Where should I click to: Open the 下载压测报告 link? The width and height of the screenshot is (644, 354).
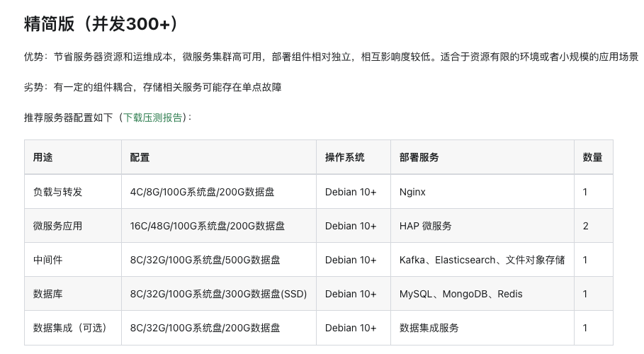(x=153, y=118)
